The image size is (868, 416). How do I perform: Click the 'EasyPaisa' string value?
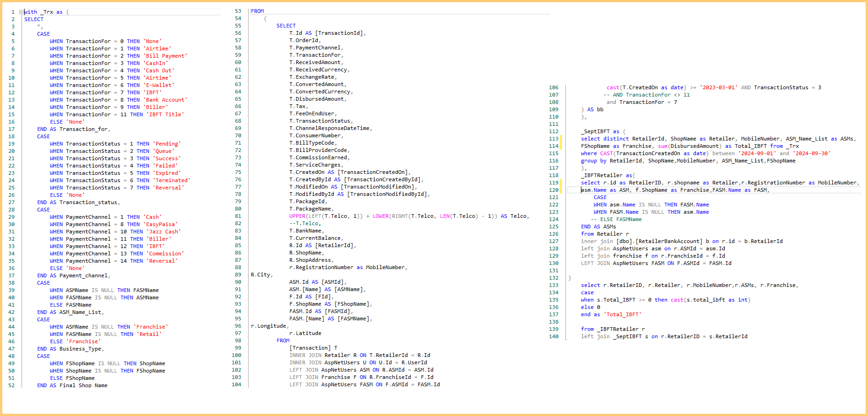(x=161, y=224)
